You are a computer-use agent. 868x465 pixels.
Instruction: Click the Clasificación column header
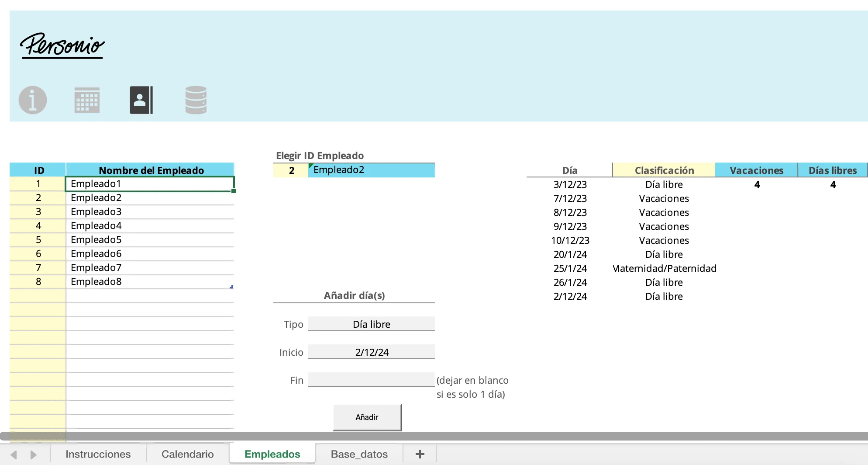click(664, 170)
